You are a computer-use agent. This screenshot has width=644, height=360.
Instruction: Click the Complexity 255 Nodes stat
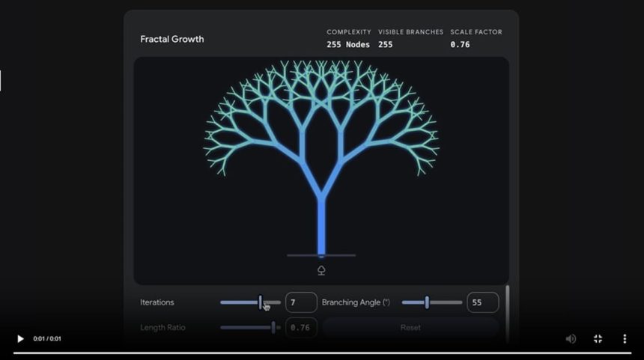(x=348, y=44)
